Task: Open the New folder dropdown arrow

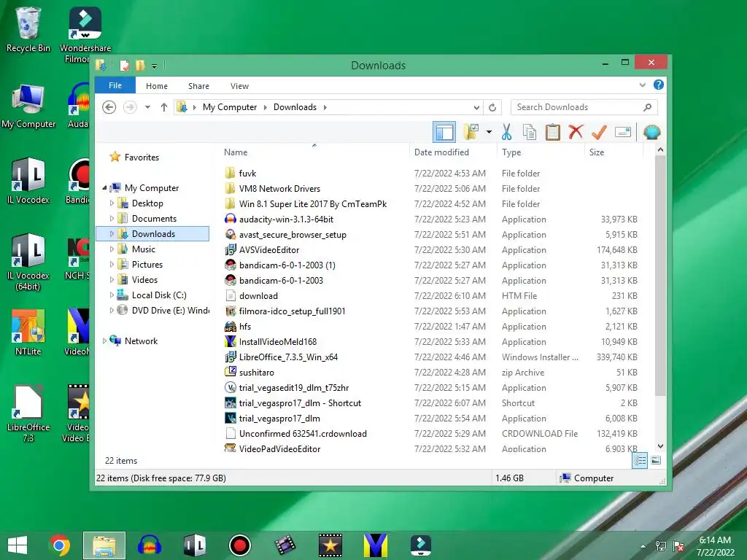Action: click(489, 132)
